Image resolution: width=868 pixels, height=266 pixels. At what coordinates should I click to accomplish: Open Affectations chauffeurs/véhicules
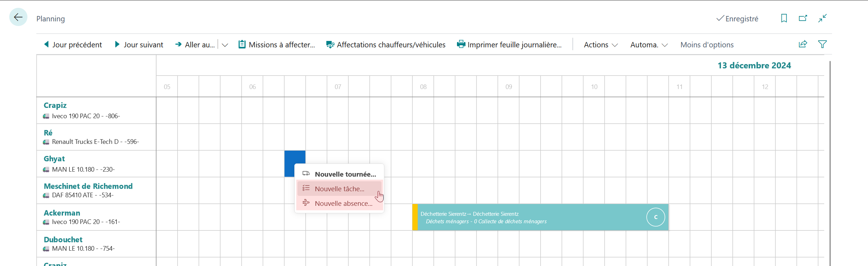pos(386,45)
